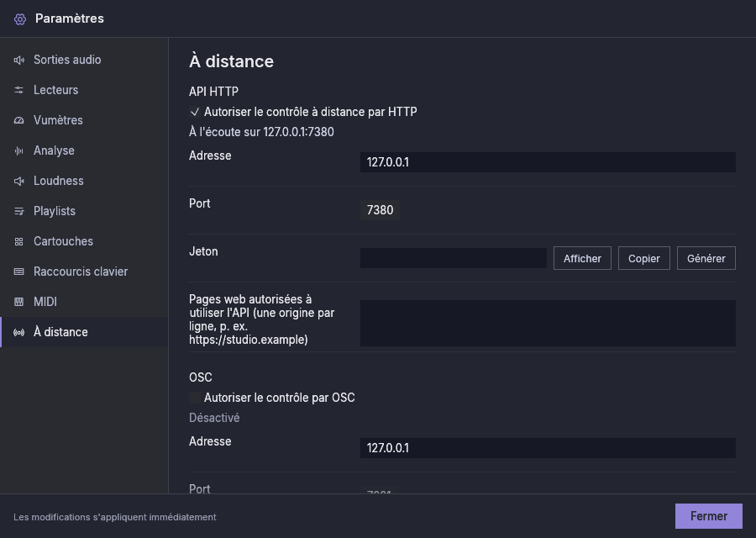Click the Raccourcis clavier keyboard icon
The image size is (756, 538).
[18, 272]
